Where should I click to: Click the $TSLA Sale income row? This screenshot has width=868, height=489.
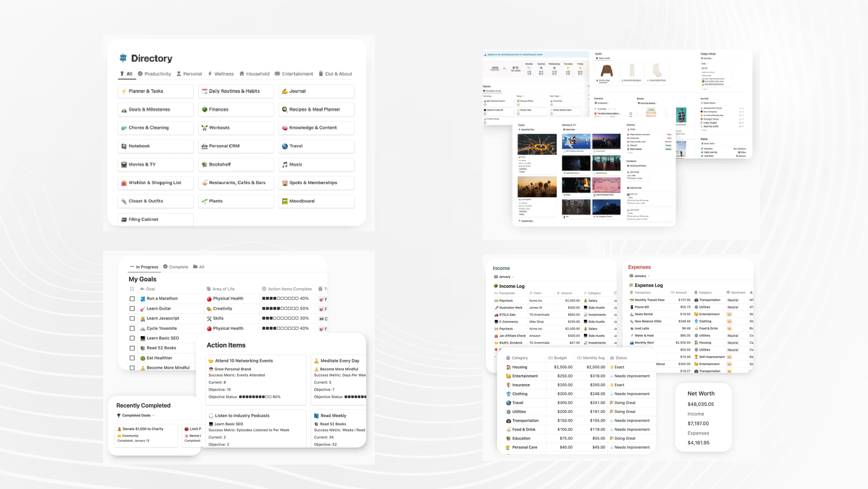click(555, 315)
